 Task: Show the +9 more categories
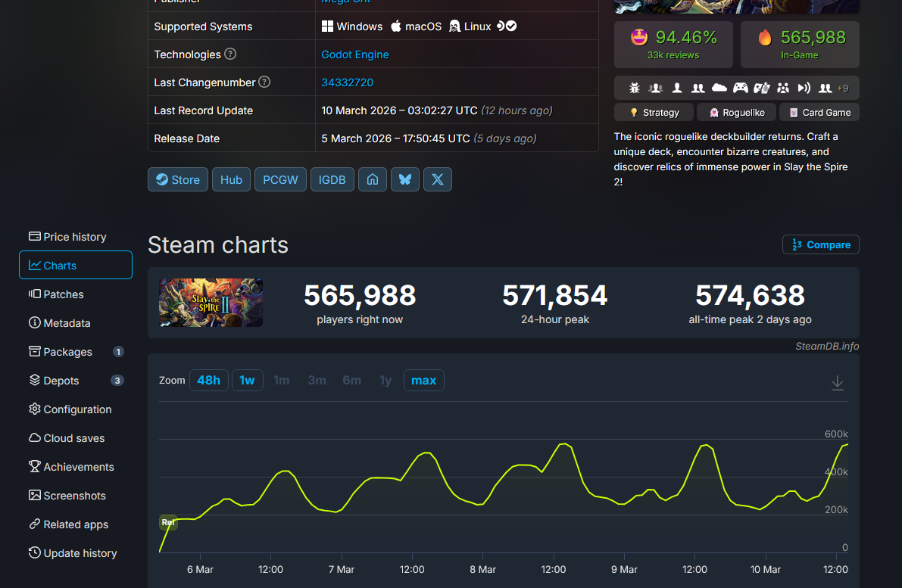tap(843, 89)
